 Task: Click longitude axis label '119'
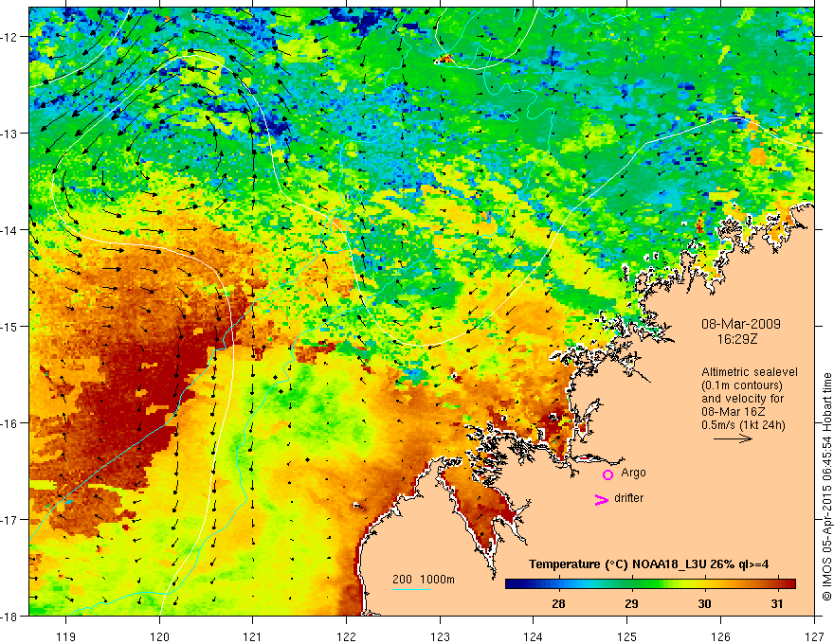[x=66, y=636]
